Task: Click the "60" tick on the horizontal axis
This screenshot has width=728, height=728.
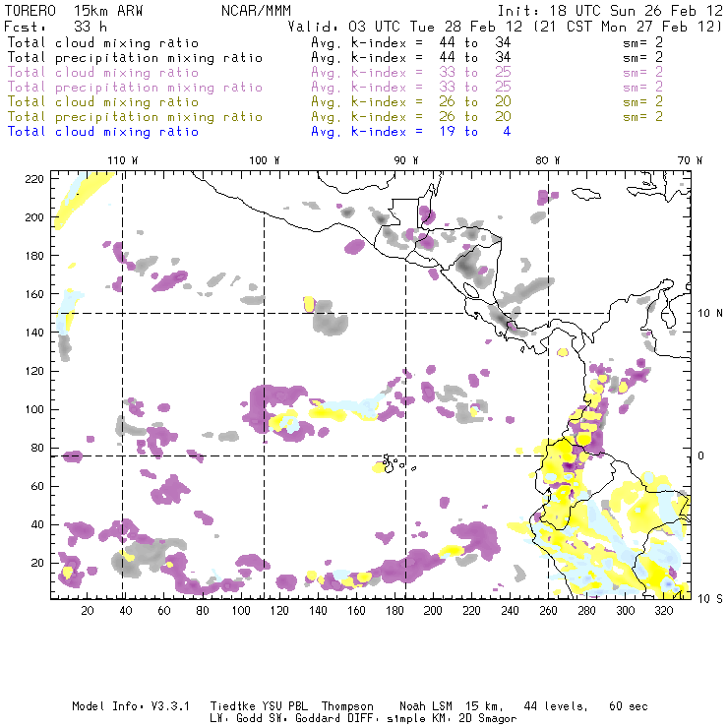Action: coord(164,611)
